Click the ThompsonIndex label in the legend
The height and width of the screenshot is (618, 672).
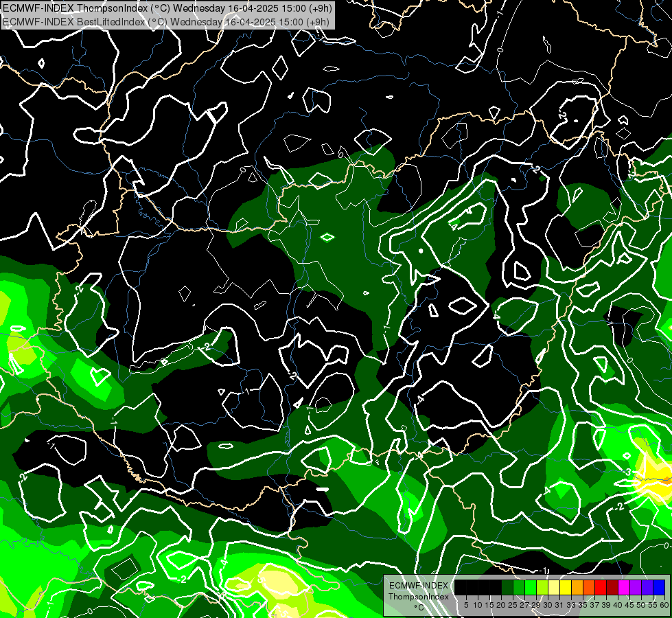(x=419, y=597)
